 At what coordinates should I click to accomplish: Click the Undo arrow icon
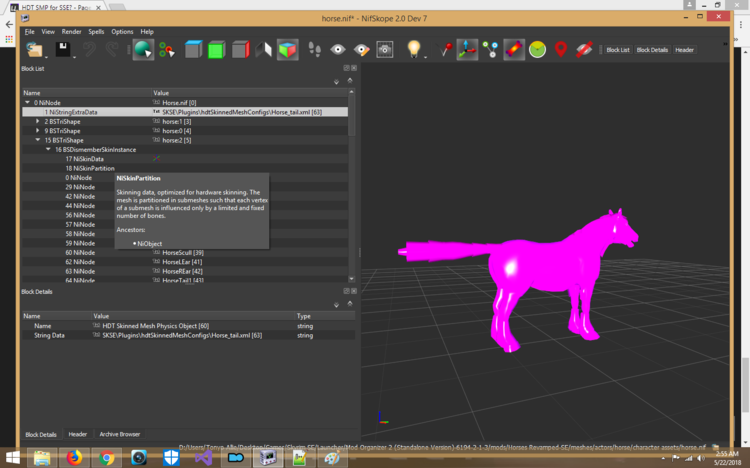(x=89, y=49)
